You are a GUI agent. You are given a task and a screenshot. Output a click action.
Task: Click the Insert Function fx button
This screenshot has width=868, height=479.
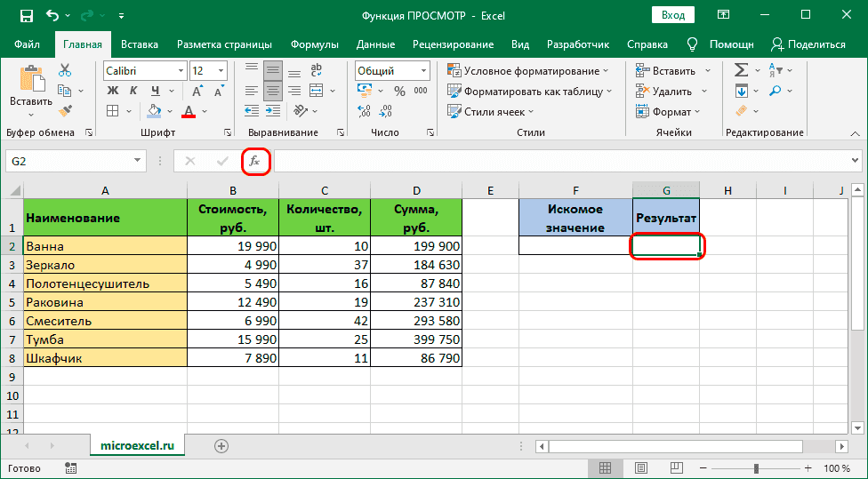pos(254,161)
